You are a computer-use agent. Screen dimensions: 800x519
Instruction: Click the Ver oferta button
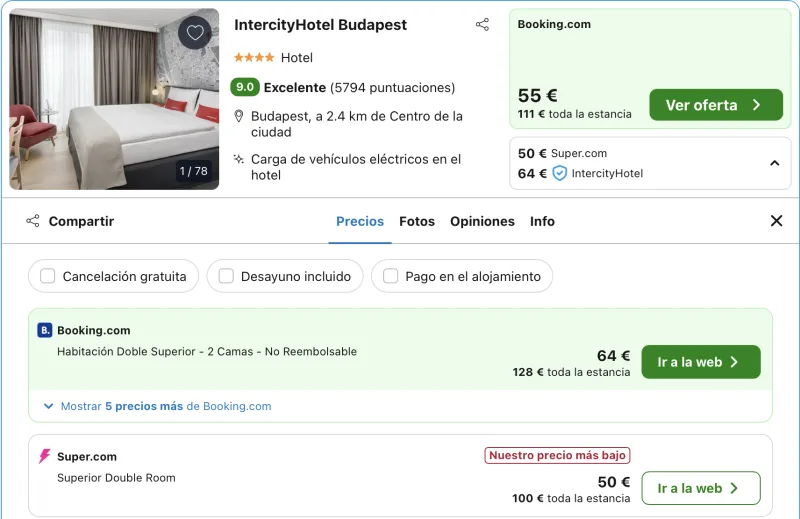(716, 105)
